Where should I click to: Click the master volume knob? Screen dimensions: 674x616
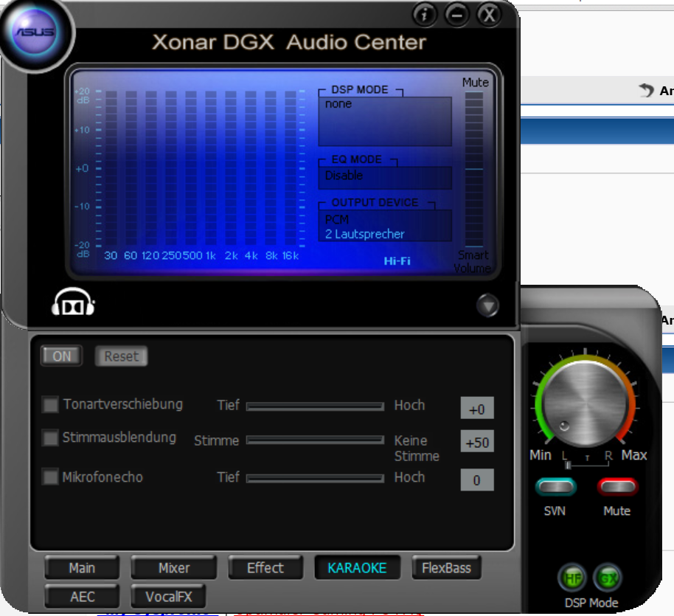tap(586, 403)
